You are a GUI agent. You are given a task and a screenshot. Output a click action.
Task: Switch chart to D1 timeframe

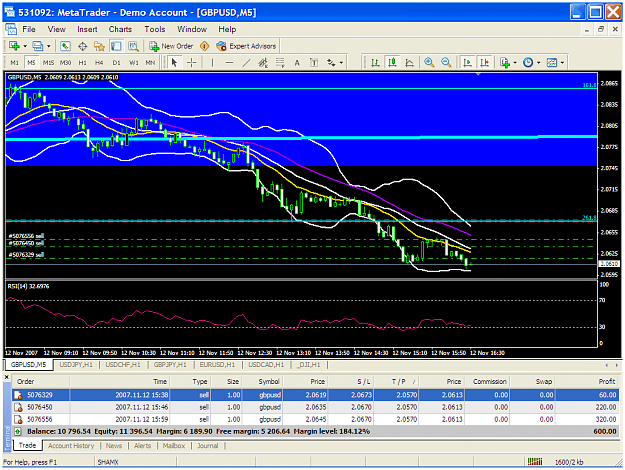point(116,63)
